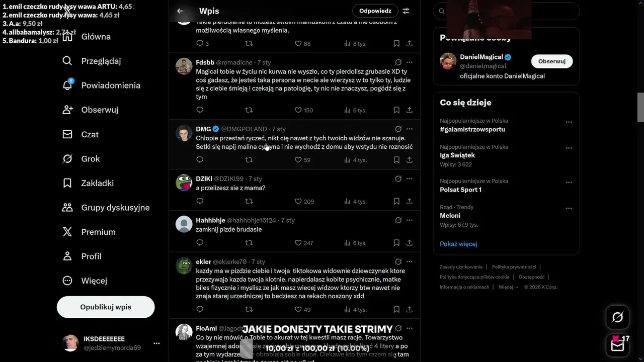
Task: Open floating Grok button at bottom right
Action: [617, 317]
